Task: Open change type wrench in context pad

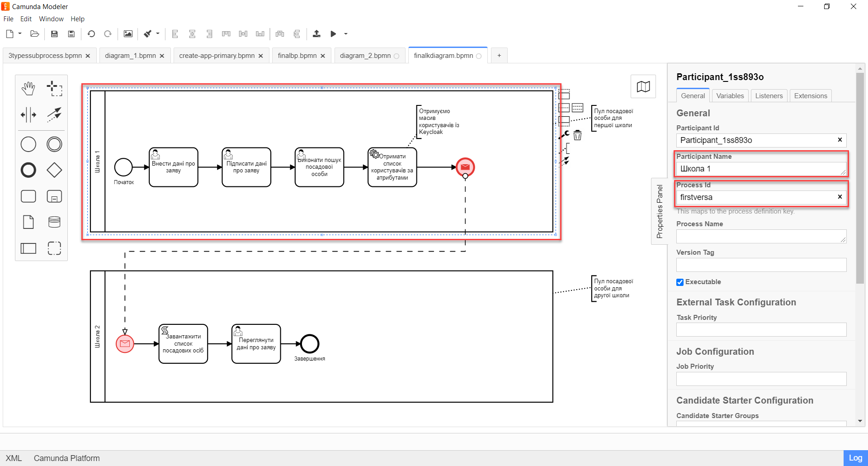Action: click(x=564, y=135)
